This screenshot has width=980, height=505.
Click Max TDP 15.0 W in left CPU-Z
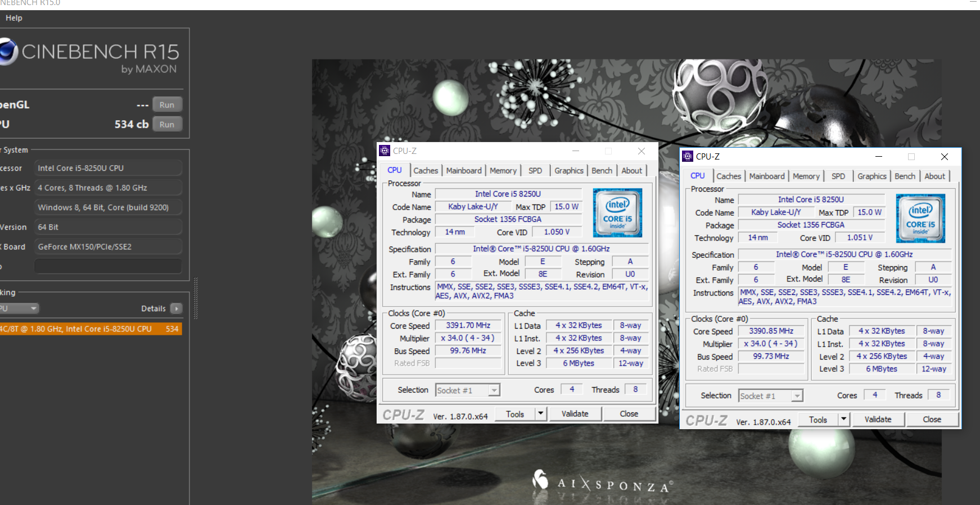coord(567,207)
